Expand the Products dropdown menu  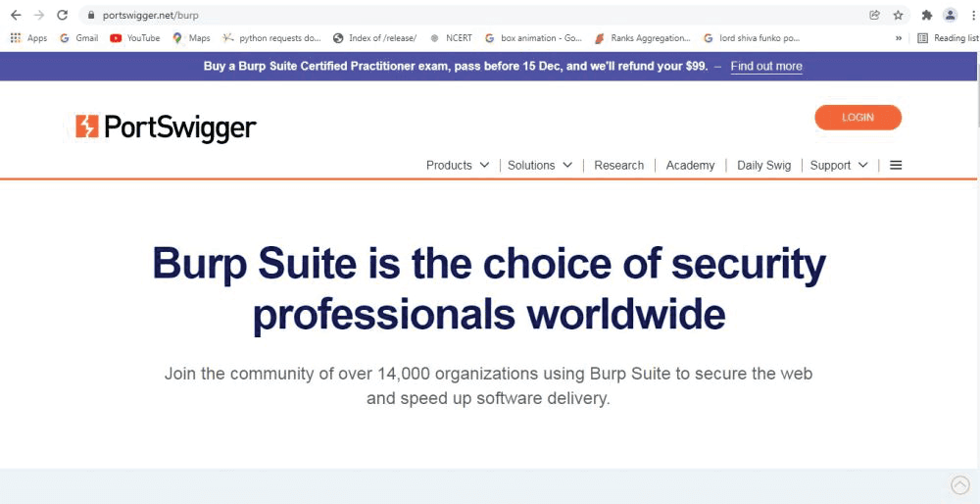pos(457,165)
